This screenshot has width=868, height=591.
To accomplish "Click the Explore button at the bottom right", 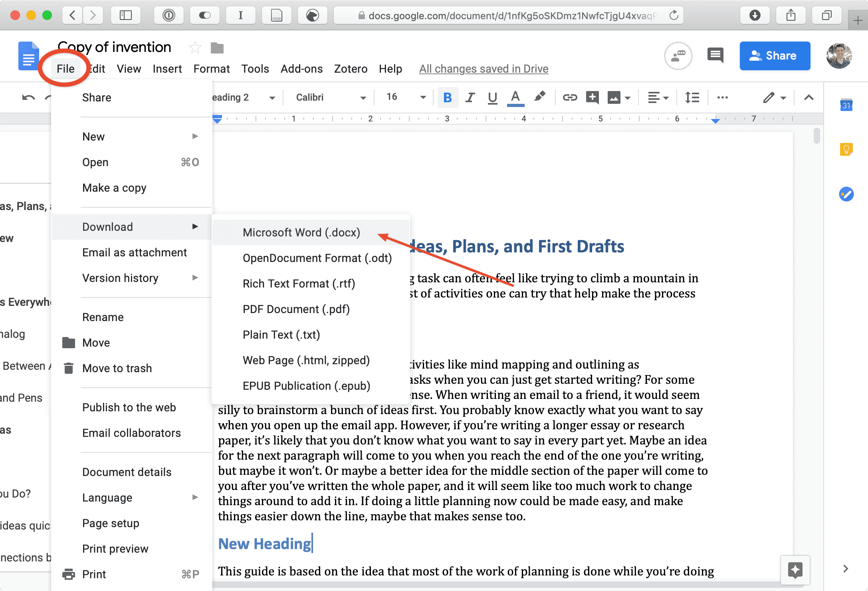I will click(x=795, y=570).
